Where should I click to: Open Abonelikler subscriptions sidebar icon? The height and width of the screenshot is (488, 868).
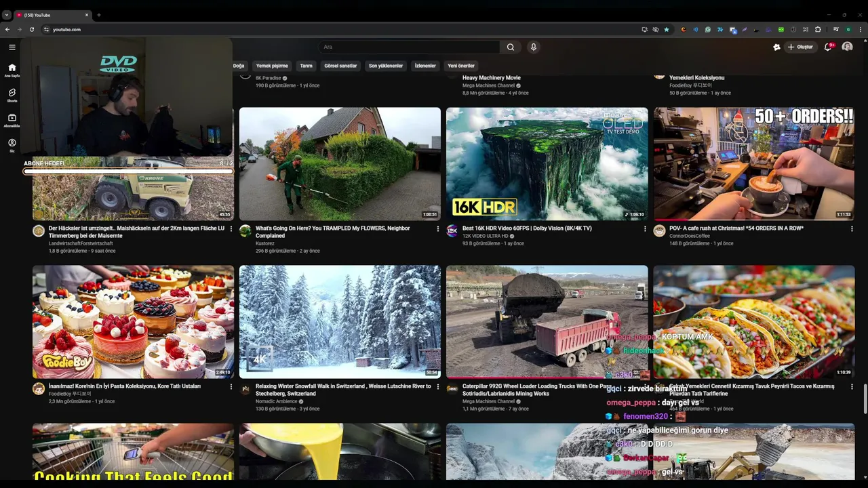tap(12, 120)
